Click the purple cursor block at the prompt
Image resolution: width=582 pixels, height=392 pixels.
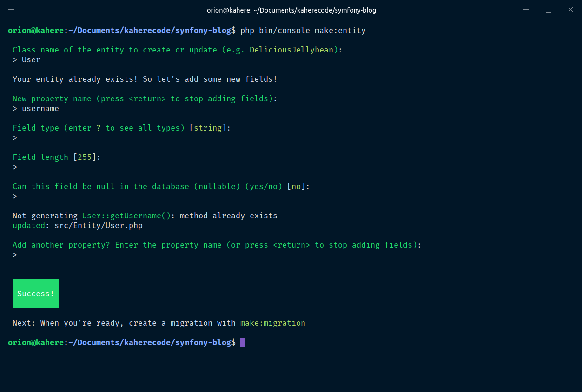click(243, 343)
